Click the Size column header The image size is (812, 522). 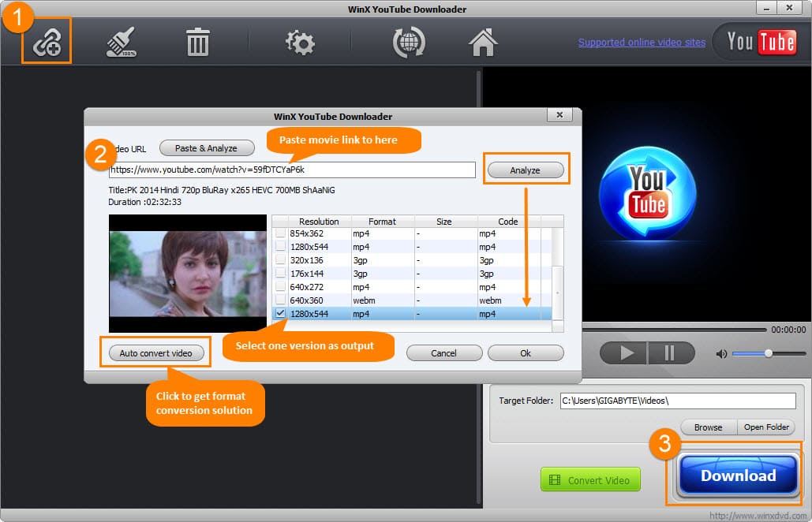point(446,222)
